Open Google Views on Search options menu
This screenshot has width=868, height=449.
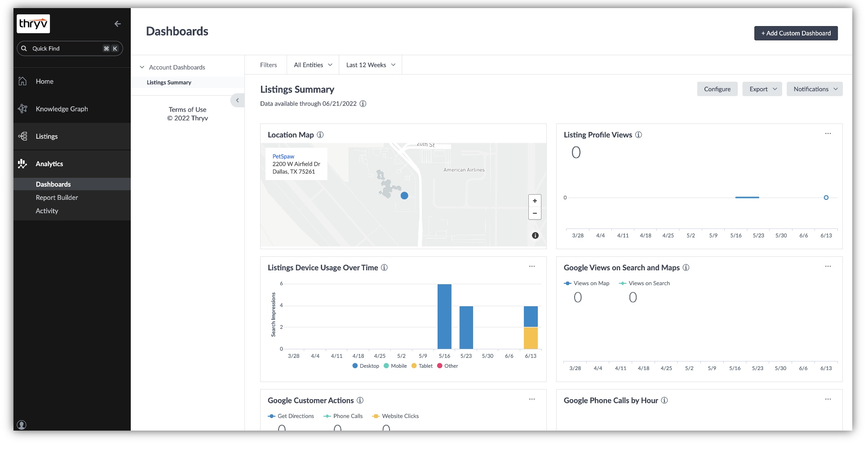[828, 266]
